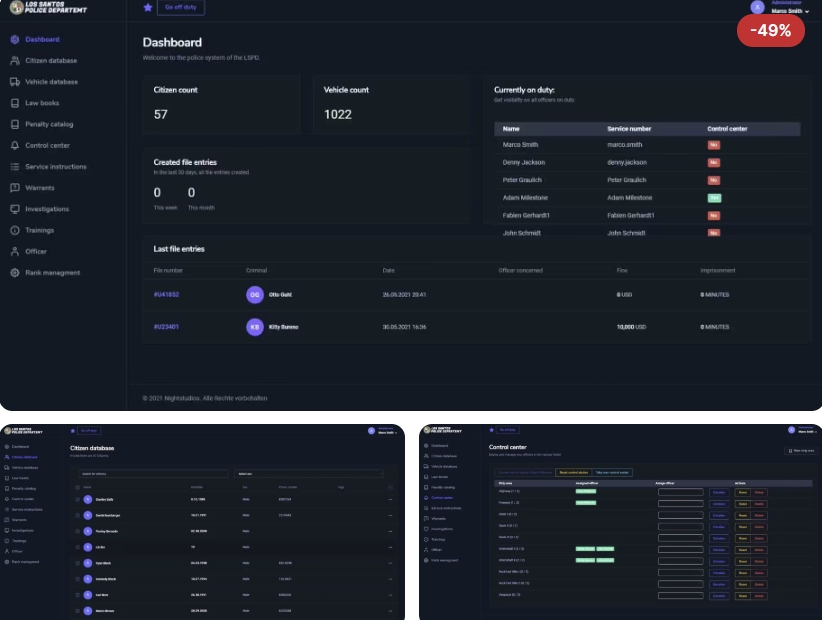Click the Warrants sidebar icon

pos(15,188)
